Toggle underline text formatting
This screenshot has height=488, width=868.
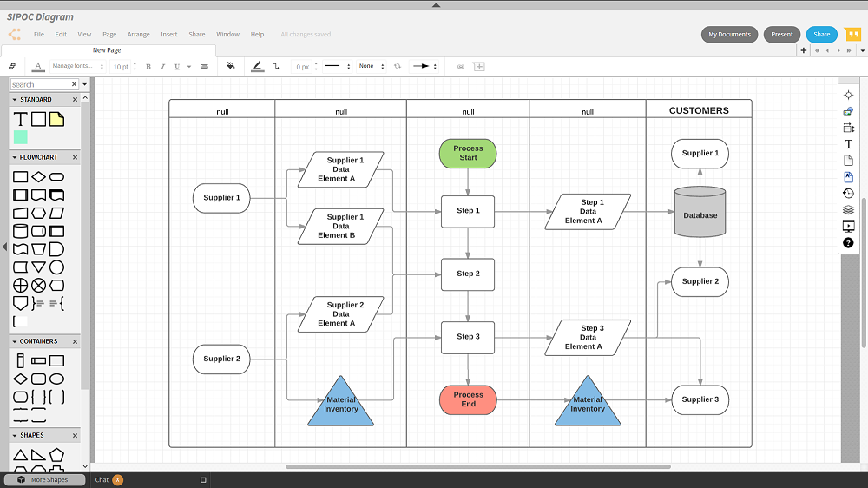(x=177, y=67)
